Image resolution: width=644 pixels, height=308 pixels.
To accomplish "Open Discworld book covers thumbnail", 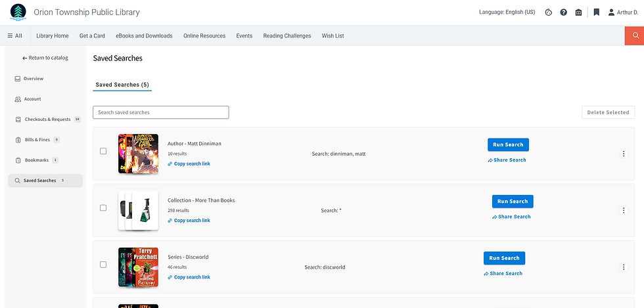I will (x=139, y=267).
